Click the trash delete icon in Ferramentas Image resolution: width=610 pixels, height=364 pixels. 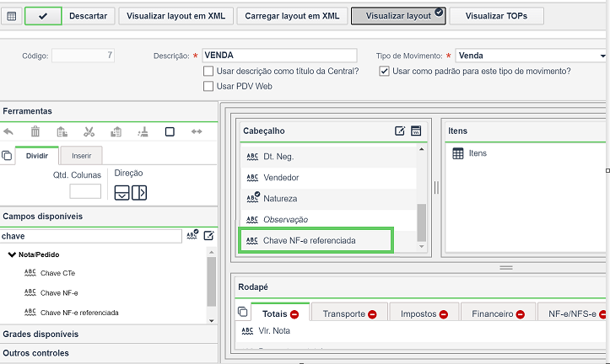[x=35, y=131]
